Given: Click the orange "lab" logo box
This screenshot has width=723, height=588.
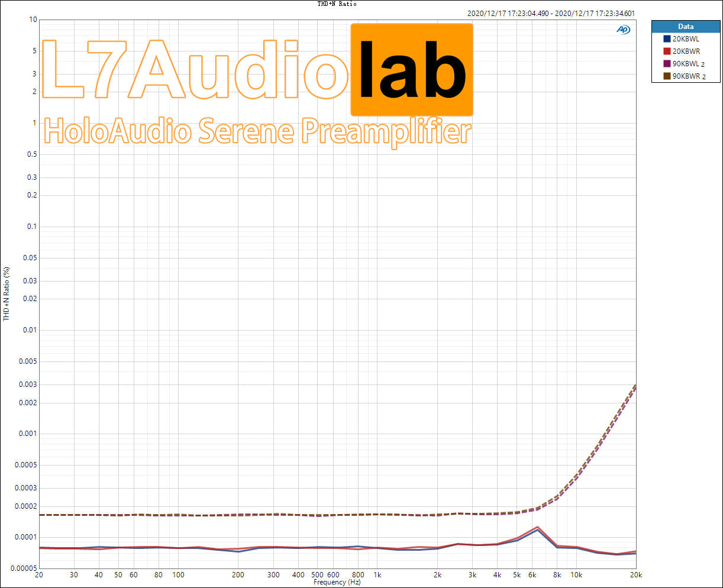Looking at the screenshot, I should click(412, 70).
